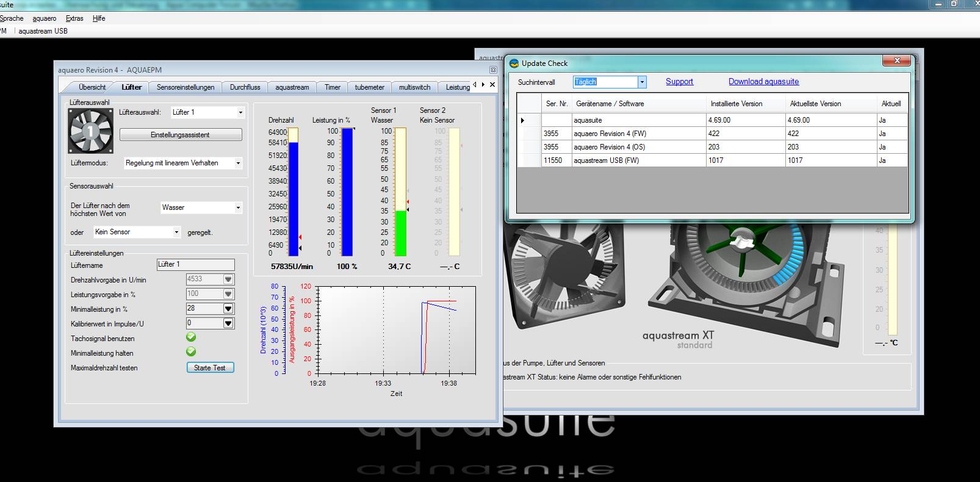Screen dimensions: 980x482
Task: Open the Extras menu
Action: (74, 18)
